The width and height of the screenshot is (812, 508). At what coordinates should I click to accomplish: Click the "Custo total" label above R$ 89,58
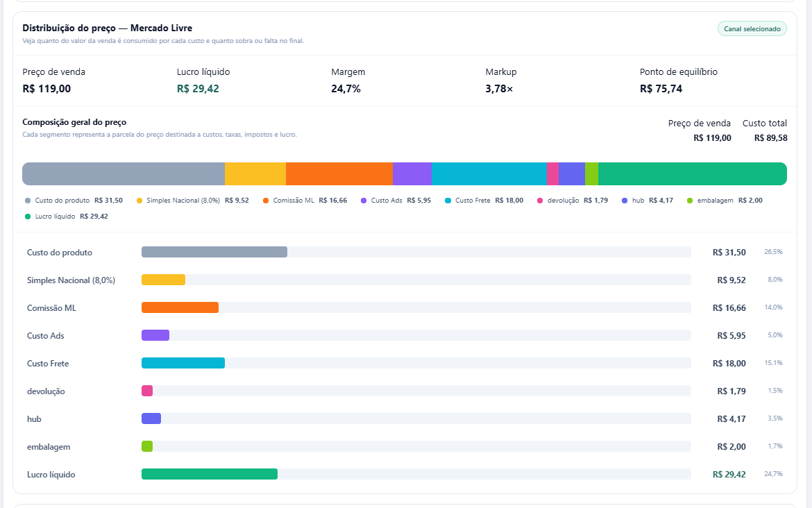click(x=764, y=124)
